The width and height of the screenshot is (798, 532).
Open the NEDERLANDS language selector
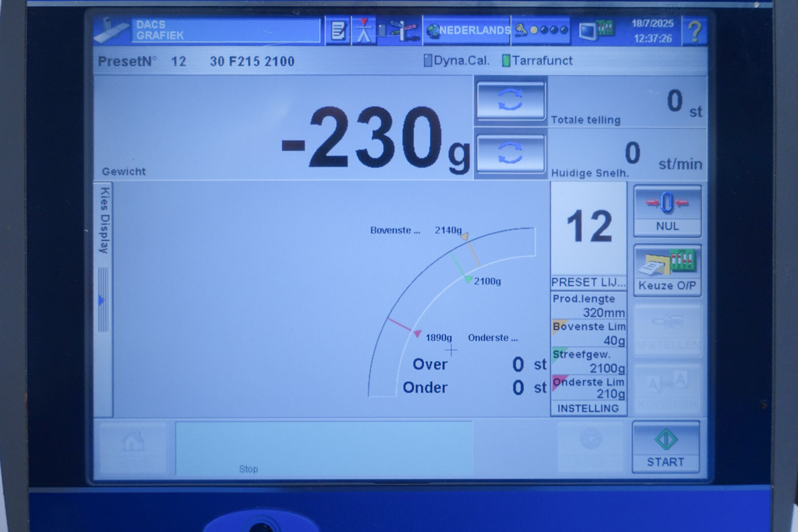(x=468, y=31)
